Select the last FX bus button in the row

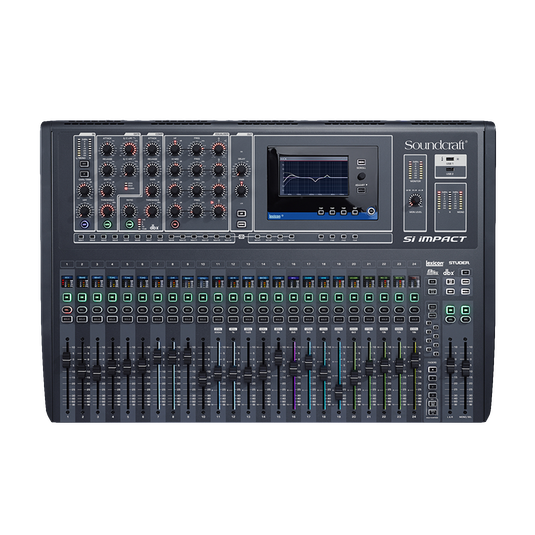tap(355, 236)
